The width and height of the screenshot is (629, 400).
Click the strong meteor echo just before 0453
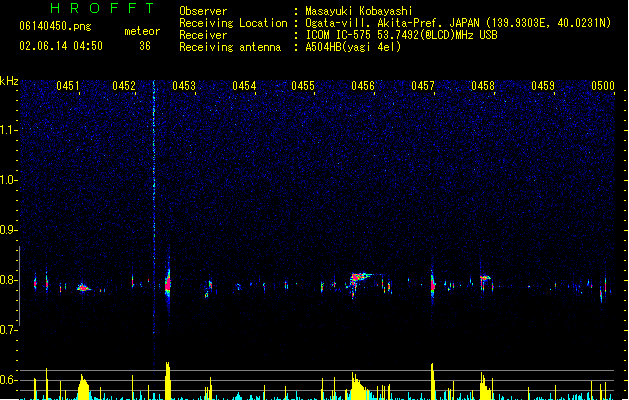click(168, 283)
